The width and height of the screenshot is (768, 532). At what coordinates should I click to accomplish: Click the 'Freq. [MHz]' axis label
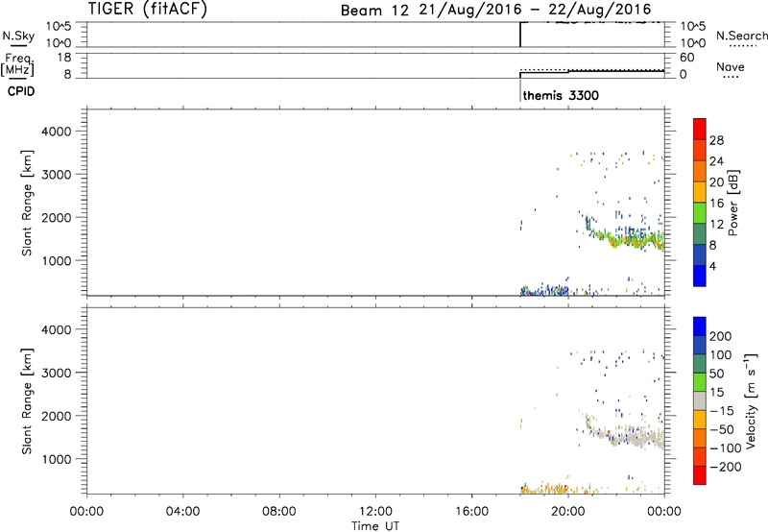[x=18, y=65]
